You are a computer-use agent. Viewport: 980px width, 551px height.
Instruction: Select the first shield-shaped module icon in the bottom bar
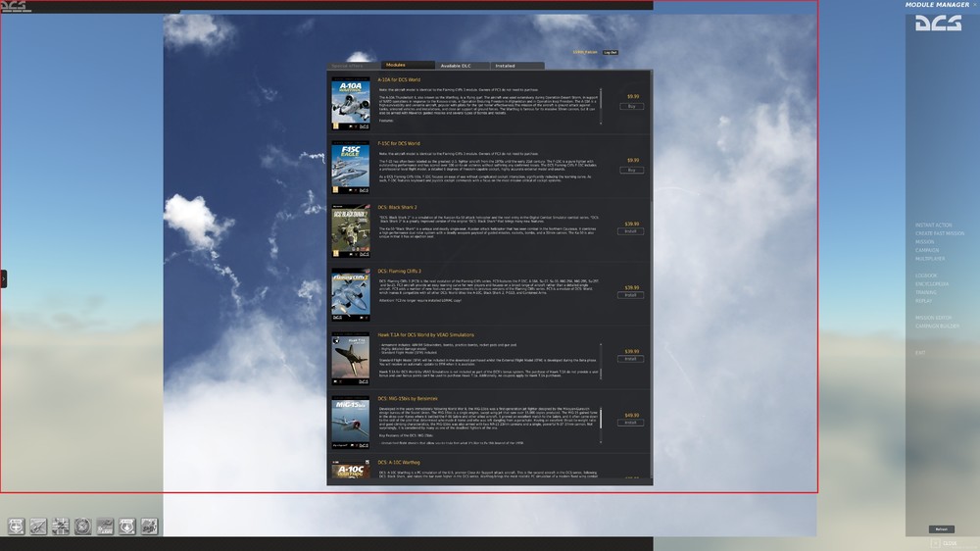click(x=17, y=526)
